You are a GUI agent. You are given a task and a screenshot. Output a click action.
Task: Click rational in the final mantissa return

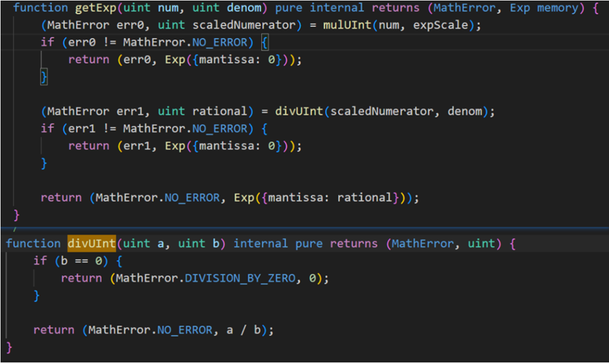point(365,198)
